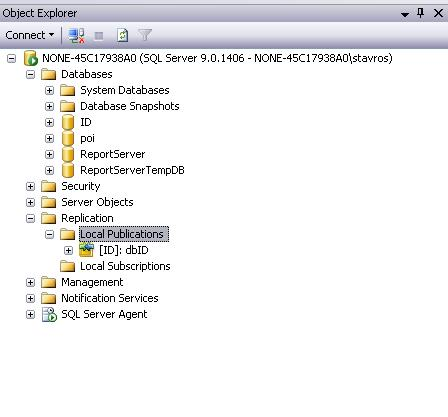Open the Object Explorer window position dropdown
The width and height of the screenshot is (448, 417).
(x=405, y=14)
